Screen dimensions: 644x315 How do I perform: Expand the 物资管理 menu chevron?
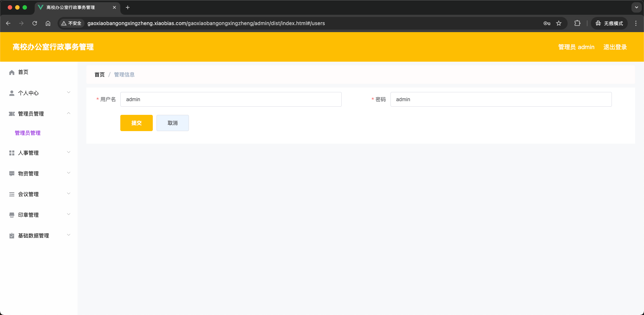tap(69, 173)
